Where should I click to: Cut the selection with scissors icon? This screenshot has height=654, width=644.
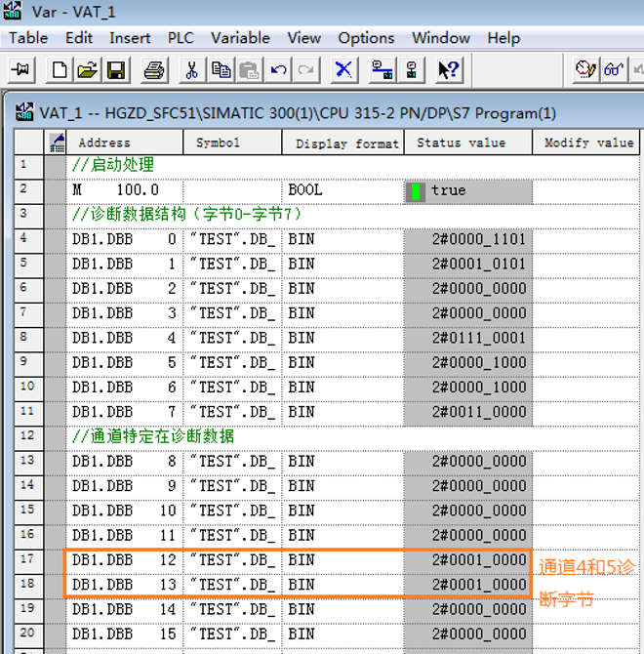[192, 69]
